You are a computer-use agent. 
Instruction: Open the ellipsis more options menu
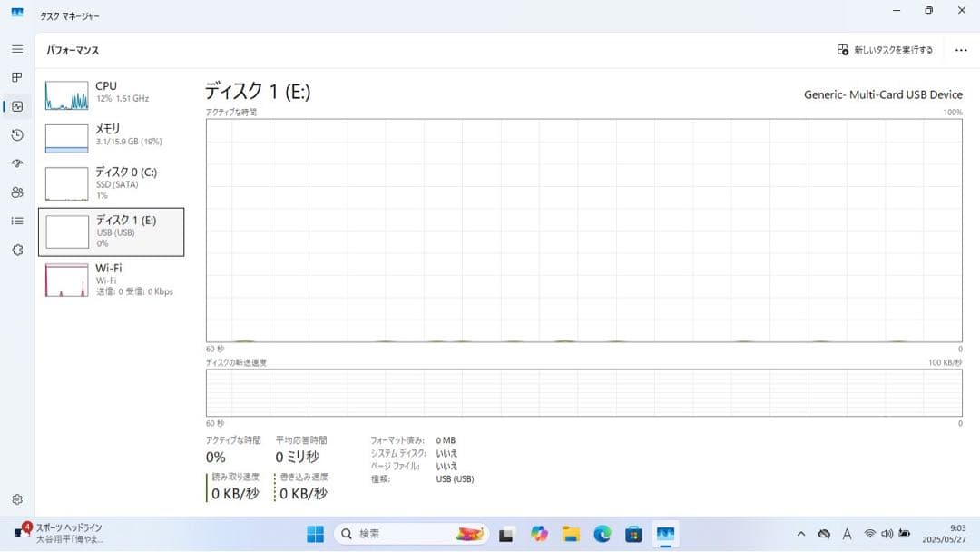coord(961,50)
